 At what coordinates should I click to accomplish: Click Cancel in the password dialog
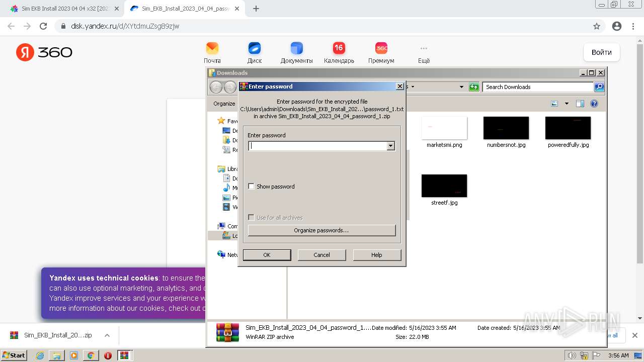click(x=322, y=255)
